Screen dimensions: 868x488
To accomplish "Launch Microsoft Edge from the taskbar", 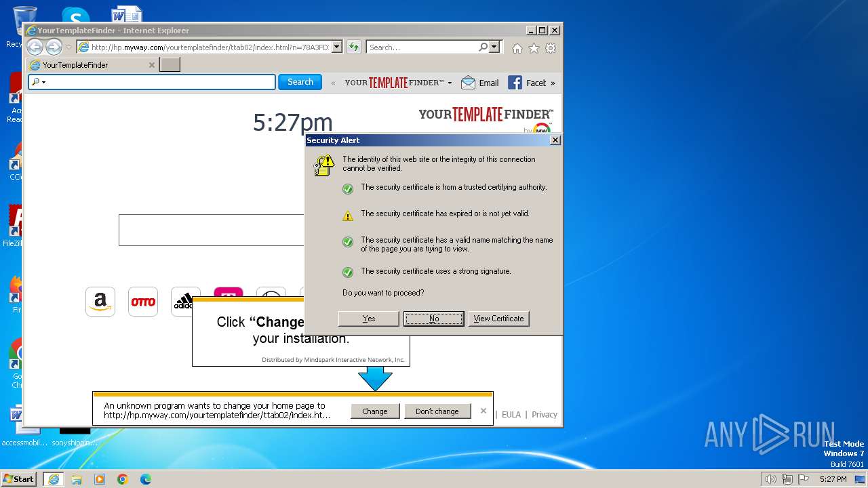I will (x=146, y=479).
